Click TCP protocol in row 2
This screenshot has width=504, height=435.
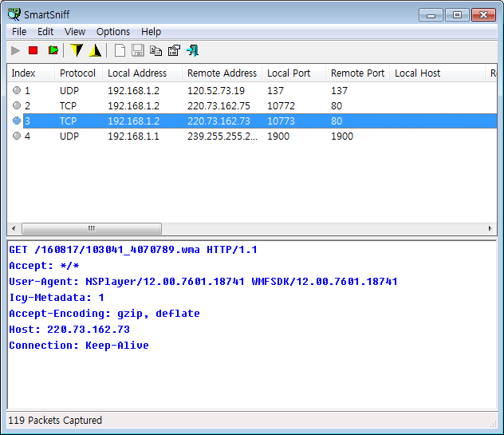[x=68, y=106]
